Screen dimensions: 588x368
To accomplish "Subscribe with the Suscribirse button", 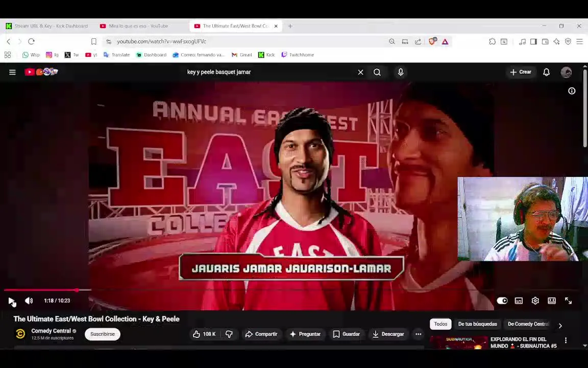I will click(x=103, y=334).
